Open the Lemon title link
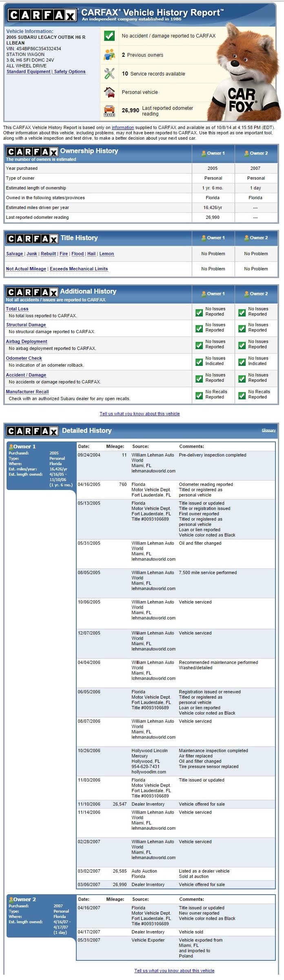The image size is (284, 980). coord(106,254)
